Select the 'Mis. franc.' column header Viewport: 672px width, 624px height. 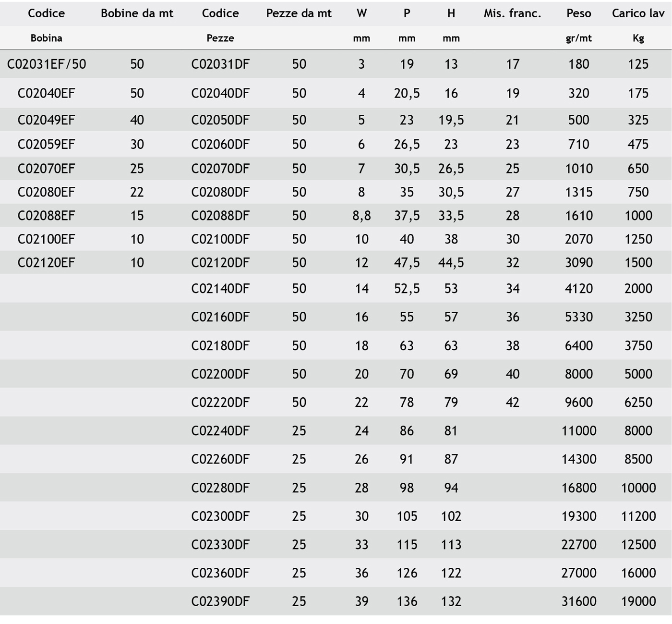pos(512,13)
